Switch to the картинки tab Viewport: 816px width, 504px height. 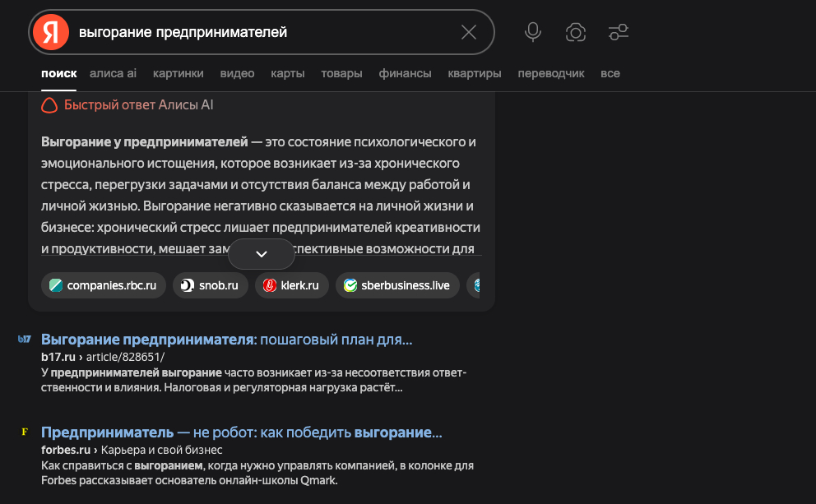(178, 73)
